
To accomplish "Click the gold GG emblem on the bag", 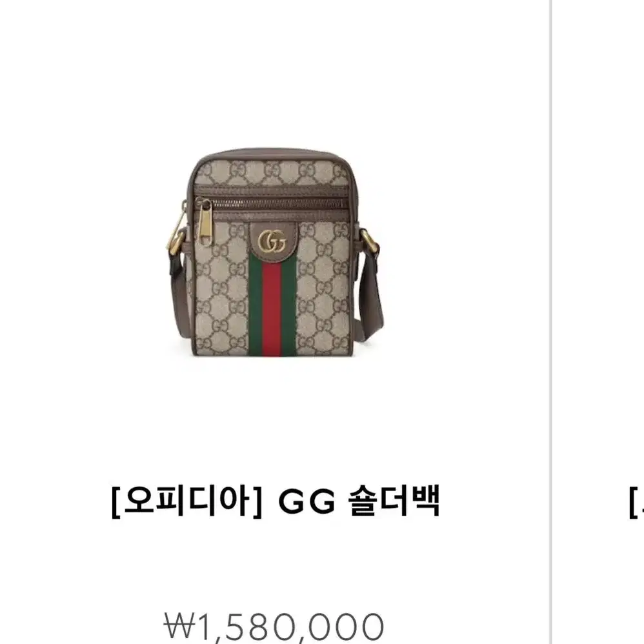I will click(x=272, y=242).
